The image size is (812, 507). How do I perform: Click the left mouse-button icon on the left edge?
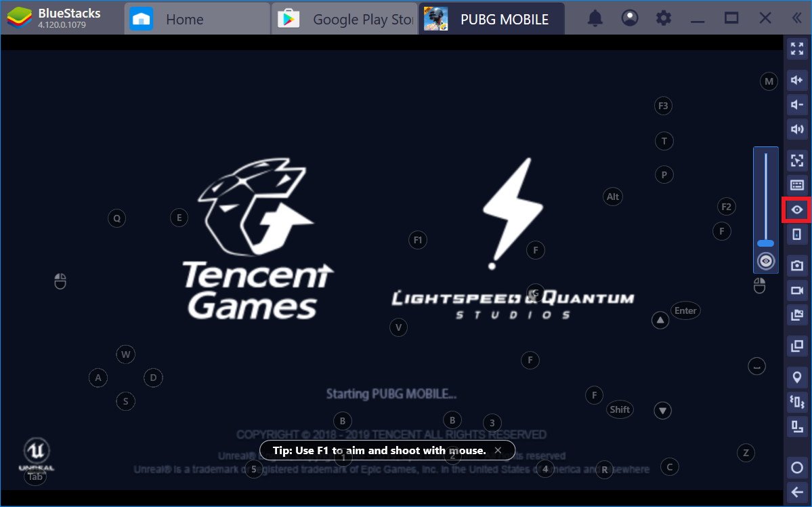click(x=60, y=281)
